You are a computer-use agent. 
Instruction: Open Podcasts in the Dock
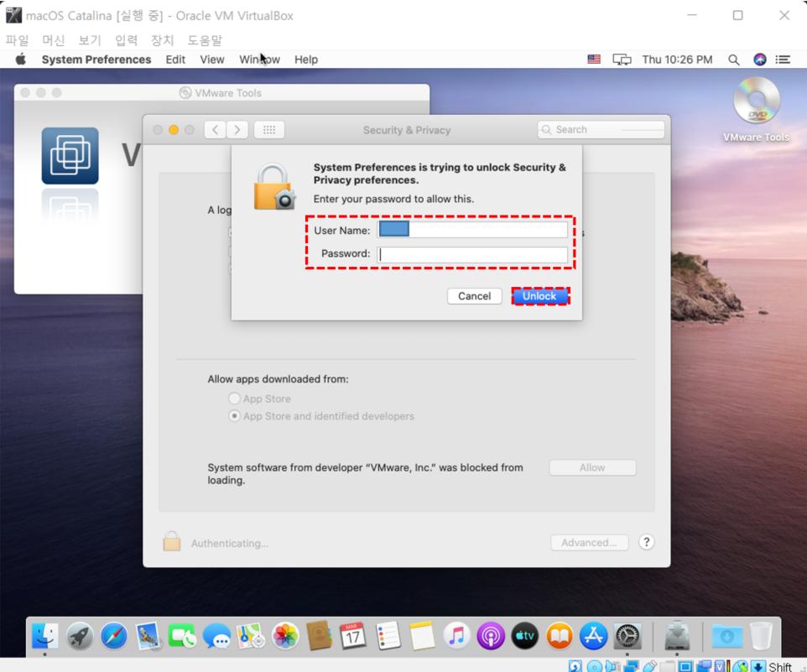[x=491, y=636]
